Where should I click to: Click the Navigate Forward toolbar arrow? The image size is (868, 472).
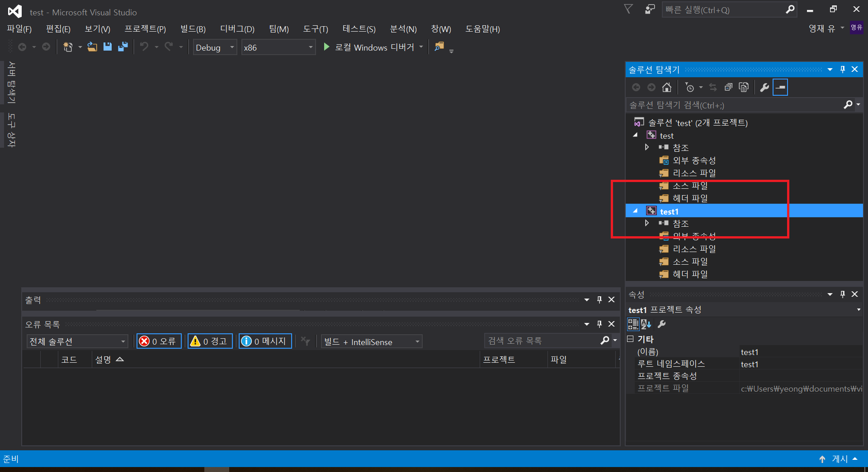[46, 47]
